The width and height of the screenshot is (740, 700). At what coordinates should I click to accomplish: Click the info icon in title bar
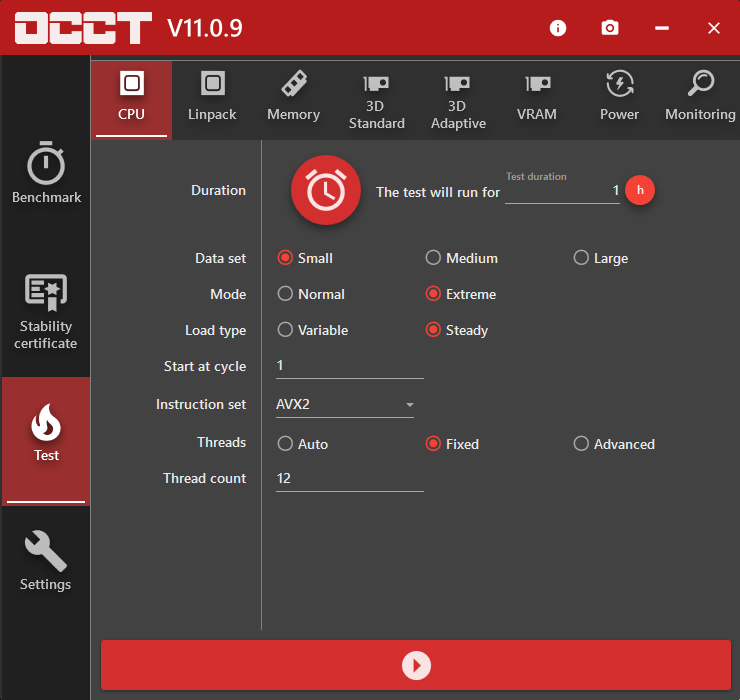point(558,28)
